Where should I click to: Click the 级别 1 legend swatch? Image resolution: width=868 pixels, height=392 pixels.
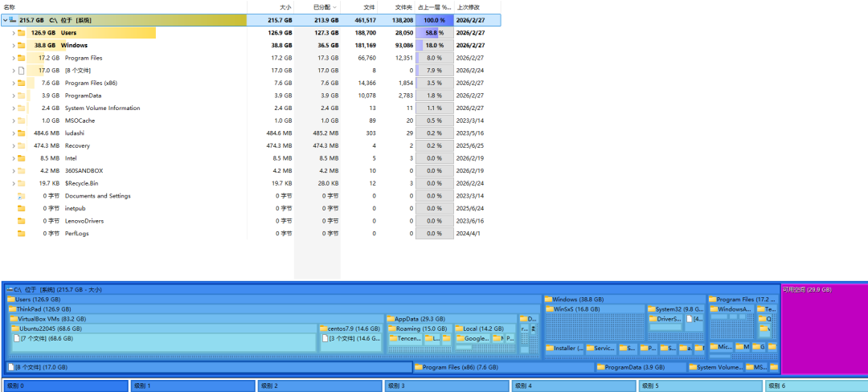(x=192, y=386)
